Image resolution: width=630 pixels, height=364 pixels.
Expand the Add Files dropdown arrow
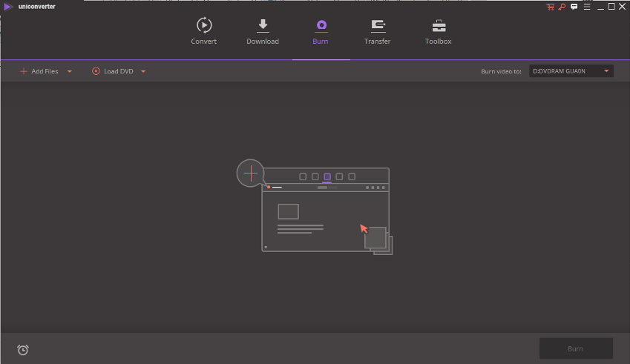[x=70, y=71]
